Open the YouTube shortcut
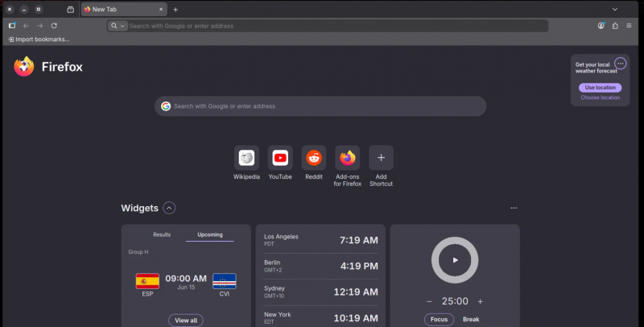Image resolution: width=644 pixels, height=327 pixels. point(280,163)
